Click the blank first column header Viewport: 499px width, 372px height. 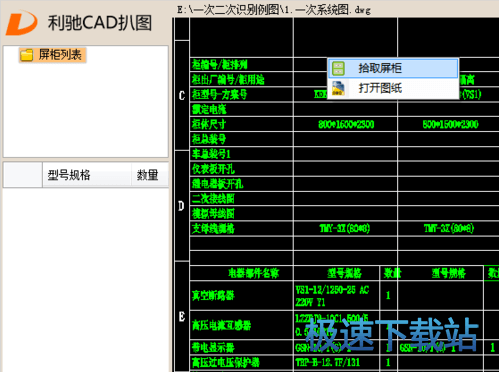[x=23, y=175]
